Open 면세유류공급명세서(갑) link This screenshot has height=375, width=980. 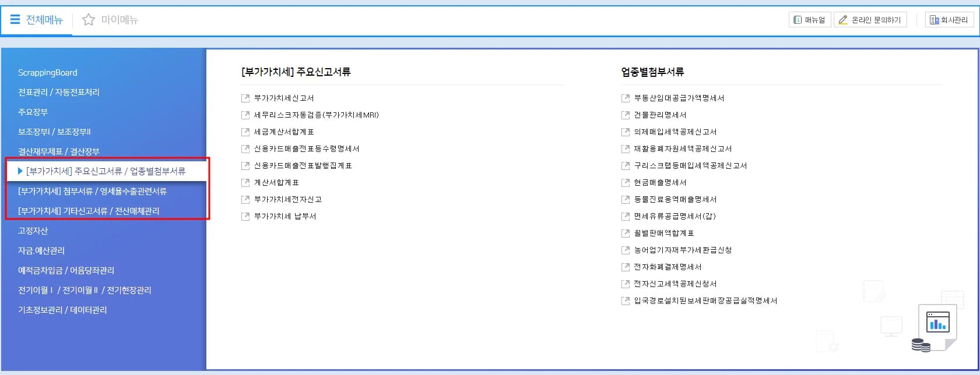(675, 217)
